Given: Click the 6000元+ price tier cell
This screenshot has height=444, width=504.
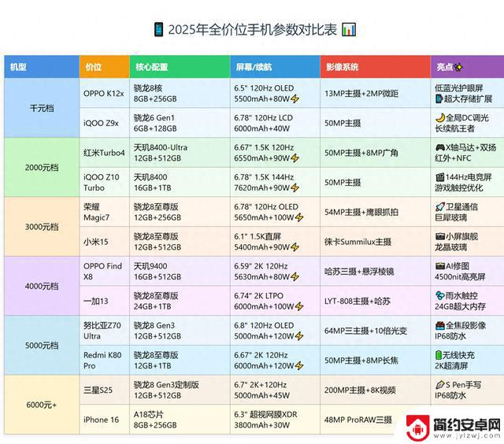Looking at the screenshot, I should [x=42, y=405].
